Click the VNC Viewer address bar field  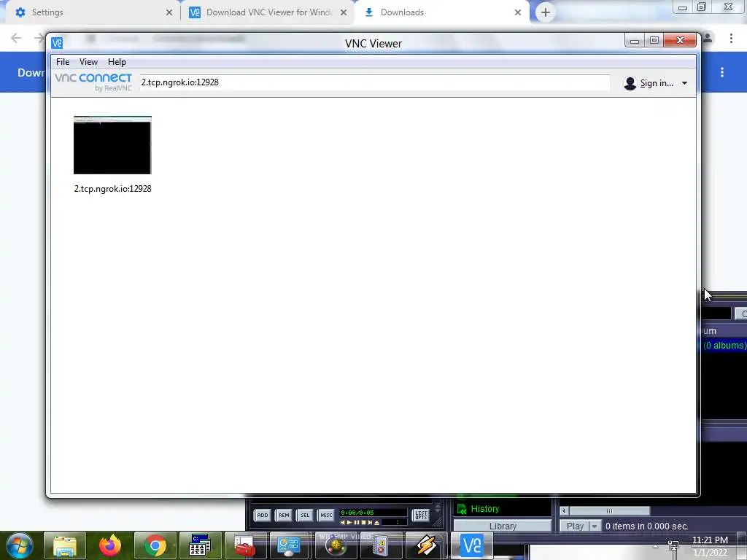tap(375, 82)
